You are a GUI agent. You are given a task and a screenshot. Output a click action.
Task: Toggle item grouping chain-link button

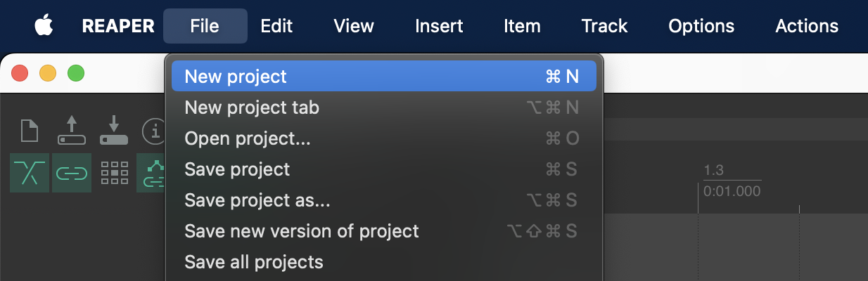pyautogui.click(x=71, y=173)
